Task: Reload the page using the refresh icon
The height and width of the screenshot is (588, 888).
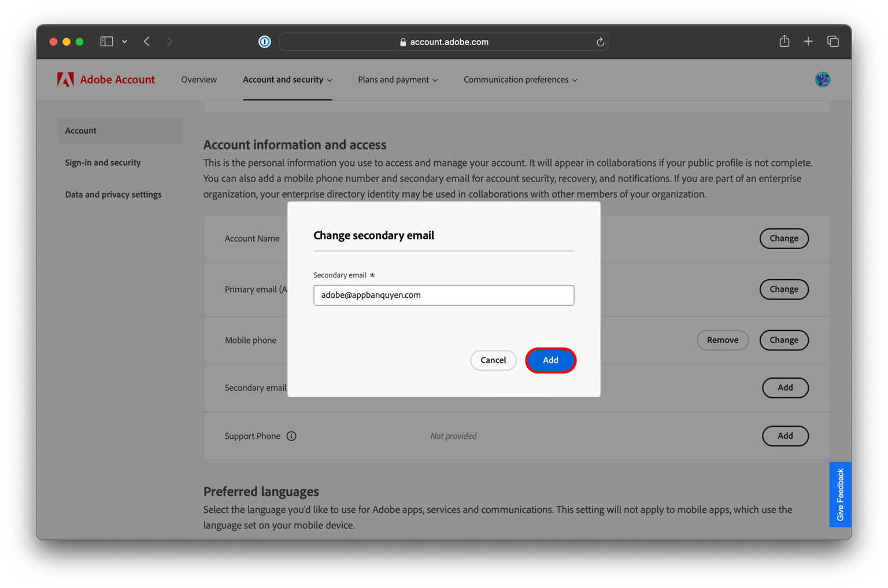Action: coord(600,42)
